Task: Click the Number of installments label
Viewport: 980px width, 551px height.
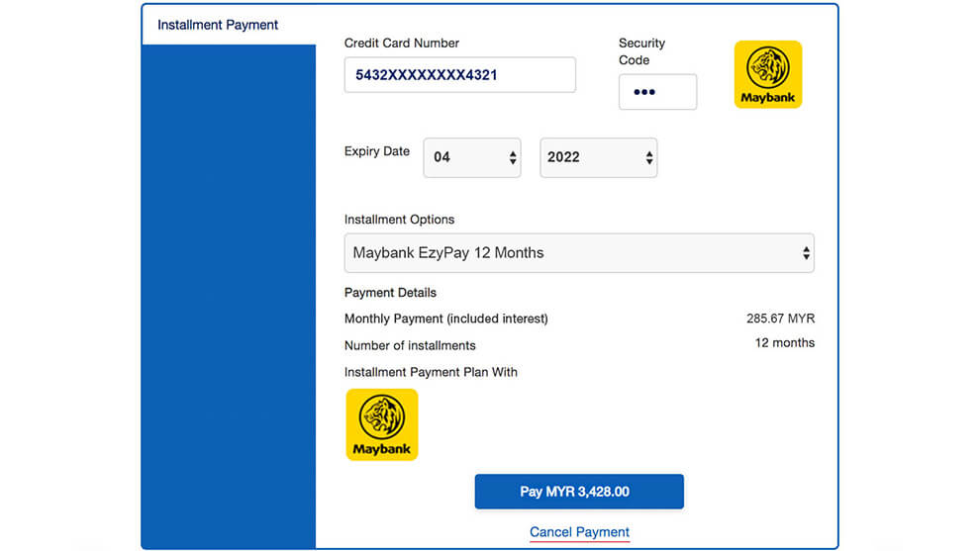Action: 410,345
